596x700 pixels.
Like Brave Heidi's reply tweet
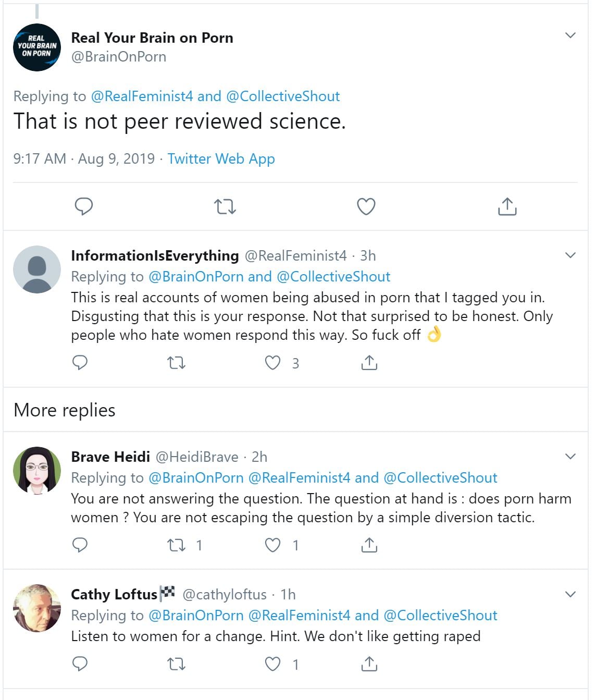point(273,545)
